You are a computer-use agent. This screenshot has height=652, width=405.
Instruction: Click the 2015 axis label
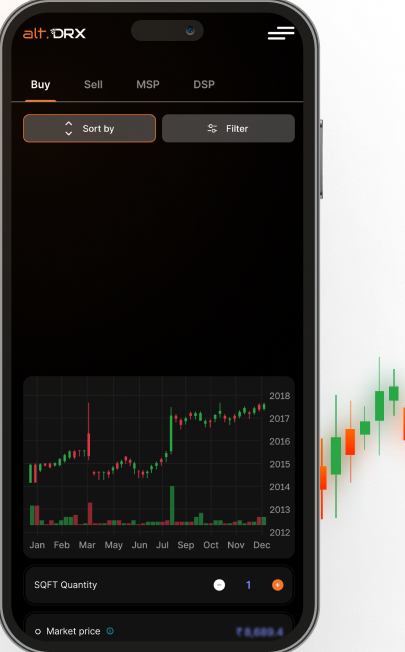click(x=279, y=464)
